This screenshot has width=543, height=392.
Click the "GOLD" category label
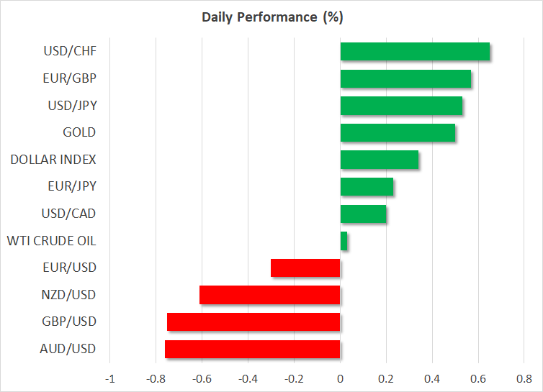79,133
